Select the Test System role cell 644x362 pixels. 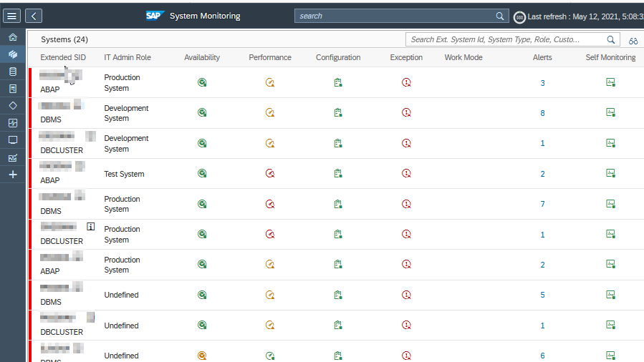[x=124, y=175]
